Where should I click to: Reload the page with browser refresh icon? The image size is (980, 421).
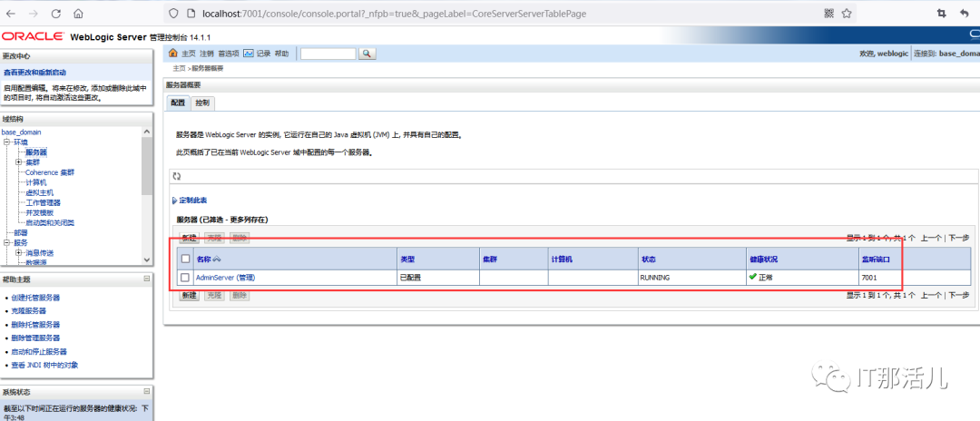(x=55, y=13)
